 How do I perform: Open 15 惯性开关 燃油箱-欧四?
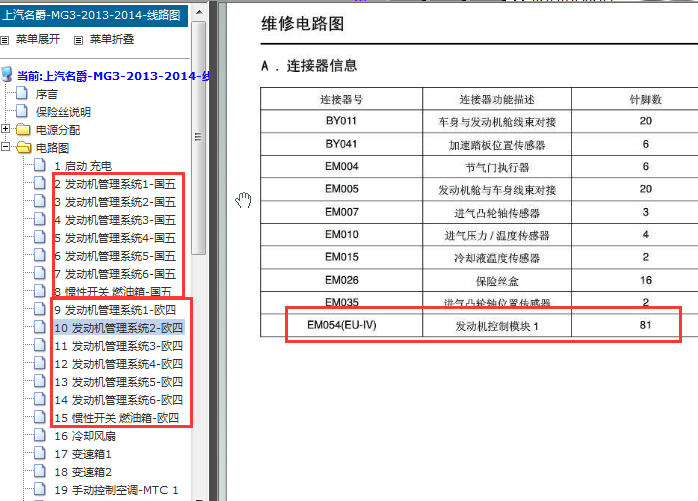[x=117, y=418]
